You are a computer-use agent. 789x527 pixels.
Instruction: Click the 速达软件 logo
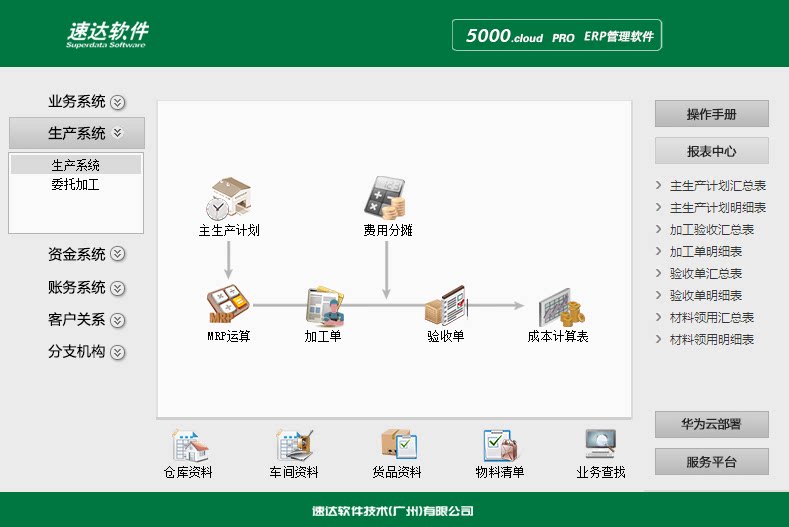coord(107,34)
